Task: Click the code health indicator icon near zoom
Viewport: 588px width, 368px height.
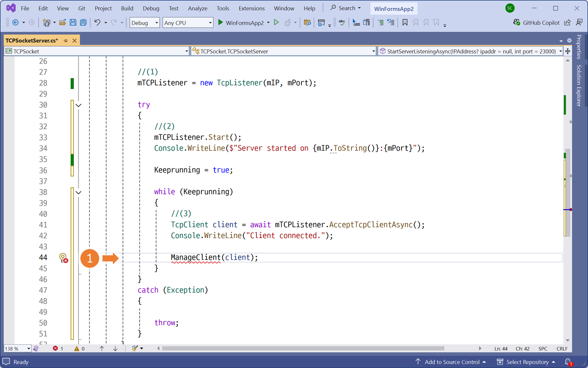Action: click(x=36, y=348)
